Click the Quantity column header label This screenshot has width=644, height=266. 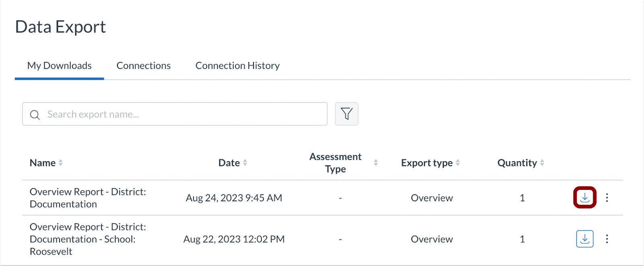[517, 163]
